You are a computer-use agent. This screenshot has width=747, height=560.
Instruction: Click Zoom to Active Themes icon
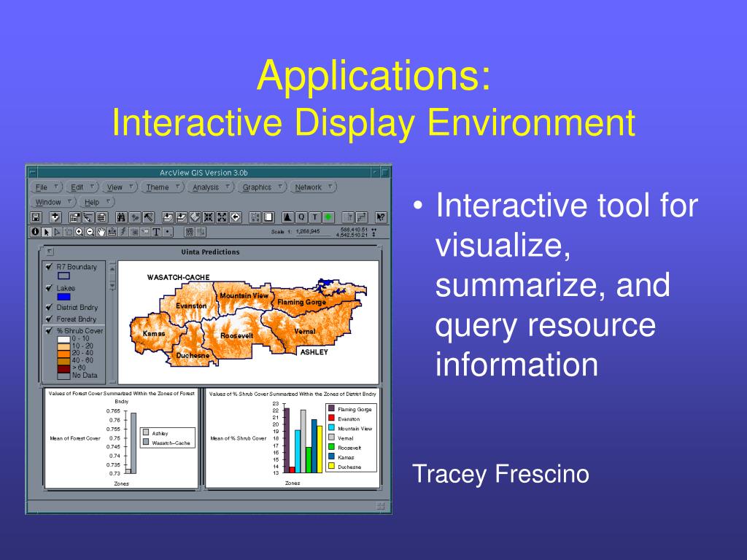(x=181, y=217)
